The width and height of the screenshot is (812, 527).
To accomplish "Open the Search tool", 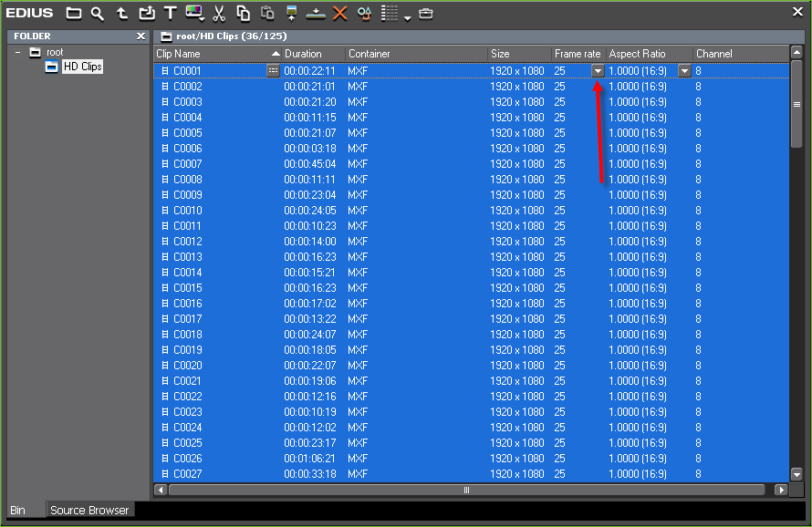I will [x=97, y=14].
